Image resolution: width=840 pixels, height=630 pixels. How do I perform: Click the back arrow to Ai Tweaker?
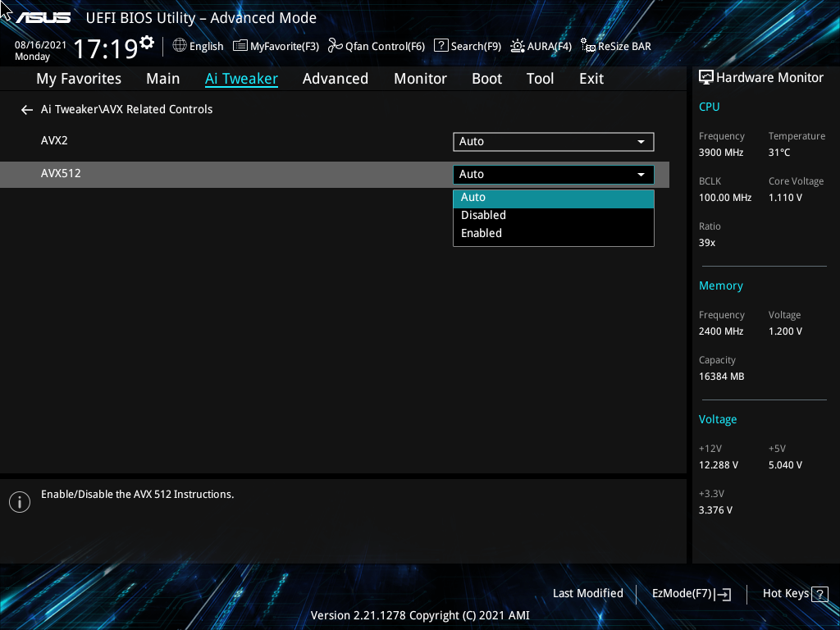(27, 110)
